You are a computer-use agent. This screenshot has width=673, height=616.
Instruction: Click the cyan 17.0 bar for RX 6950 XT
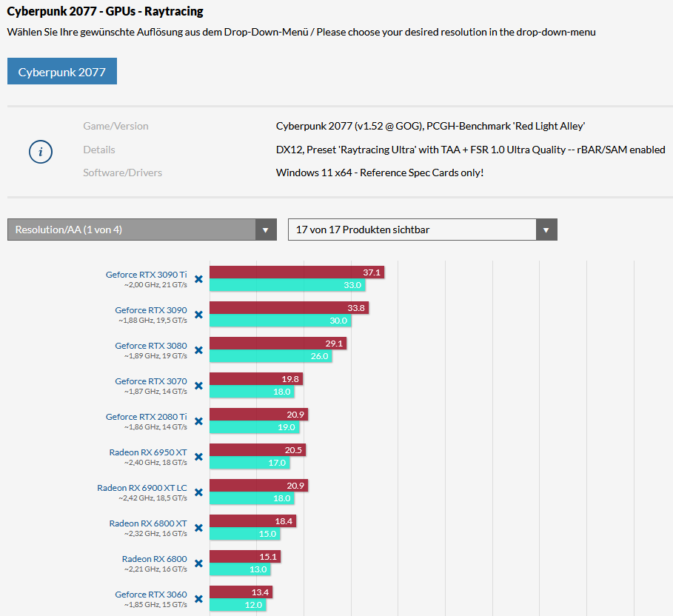(x=250, y=463)
